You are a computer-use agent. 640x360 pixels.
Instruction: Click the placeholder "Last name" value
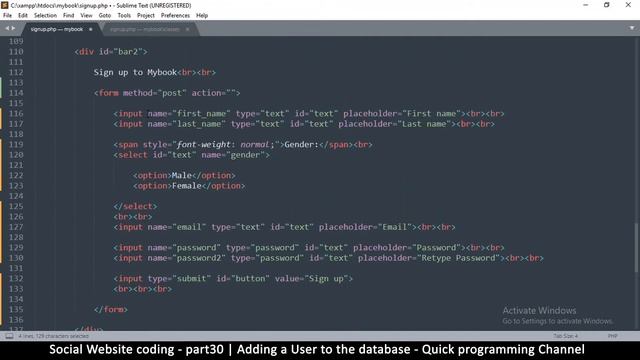[424, 124]
